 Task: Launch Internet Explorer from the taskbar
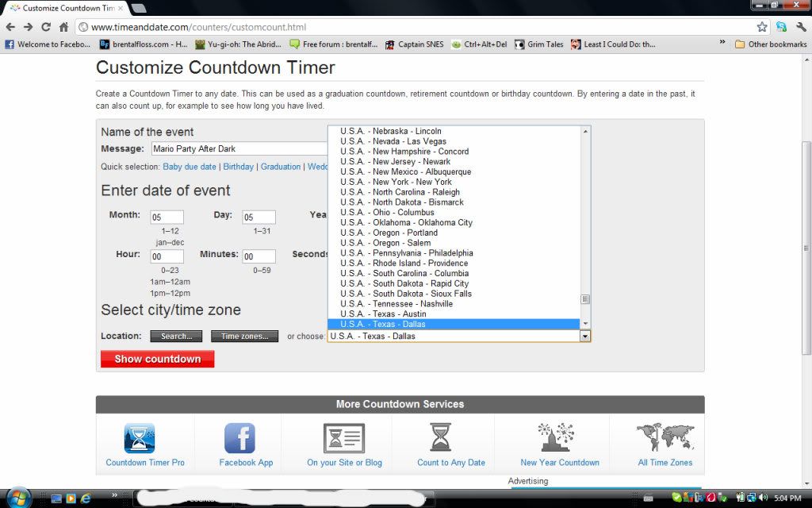coord(86,498)
